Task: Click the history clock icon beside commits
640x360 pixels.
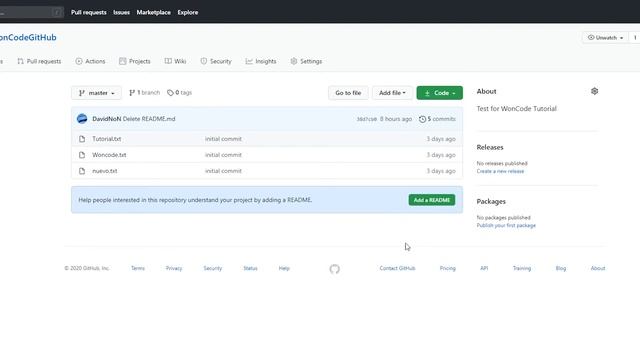Action: tap(422, 119)
